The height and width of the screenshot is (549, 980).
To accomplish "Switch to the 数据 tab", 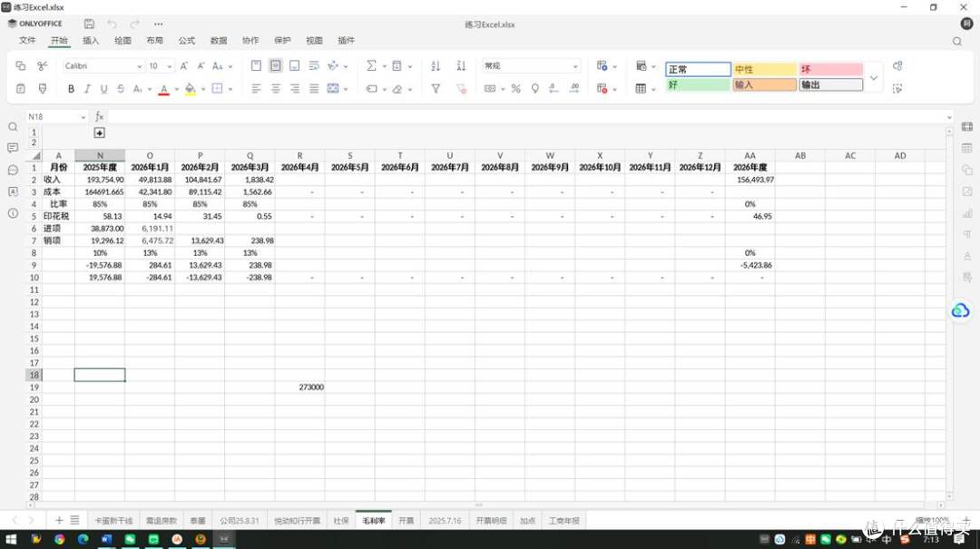I will point(218,40).
